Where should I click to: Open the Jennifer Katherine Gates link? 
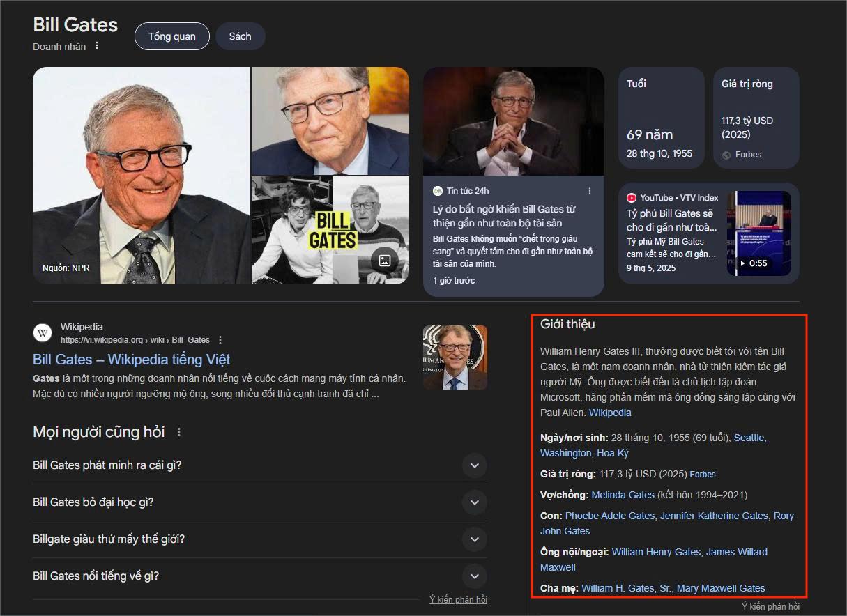(x=714, y=516)
